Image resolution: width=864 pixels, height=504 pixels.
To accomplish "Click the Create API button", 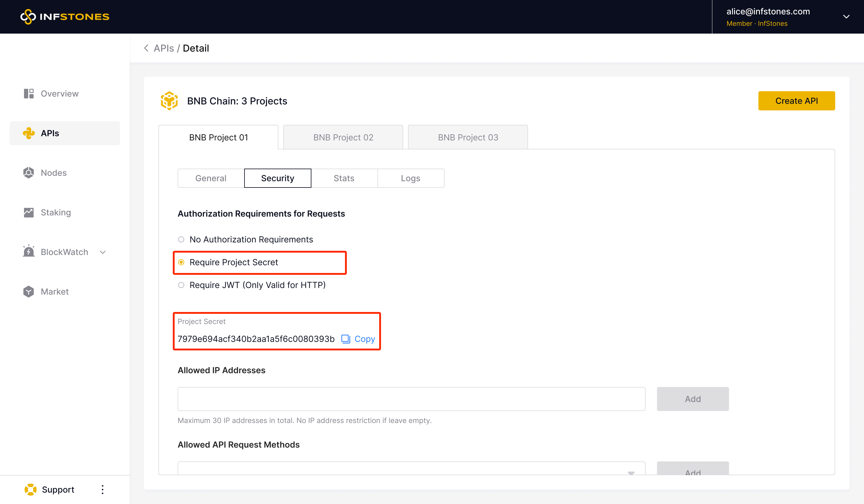I will [796, 101].
